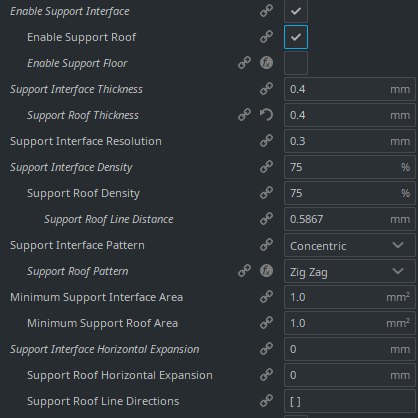Click link icon for Enable Support Interface
Viewport: 418px width, 418px height.
(266, 11)
